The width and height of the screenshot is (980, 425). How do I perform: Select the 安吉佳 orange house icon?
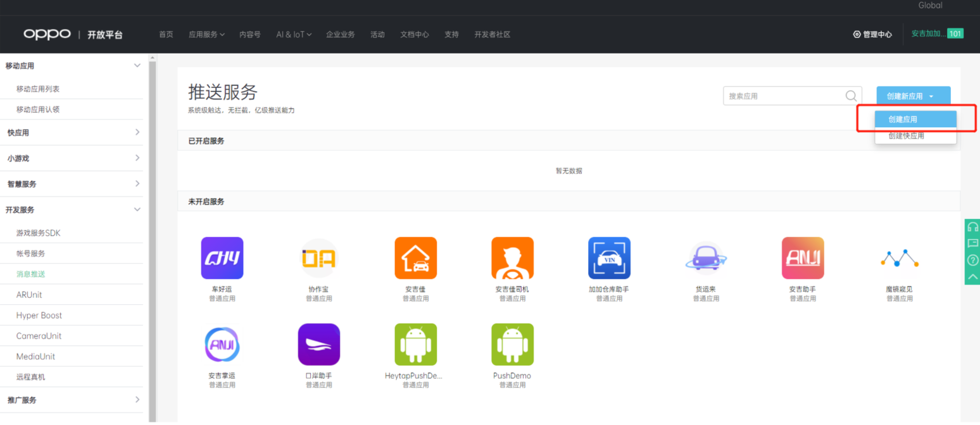tap(415, 258)
